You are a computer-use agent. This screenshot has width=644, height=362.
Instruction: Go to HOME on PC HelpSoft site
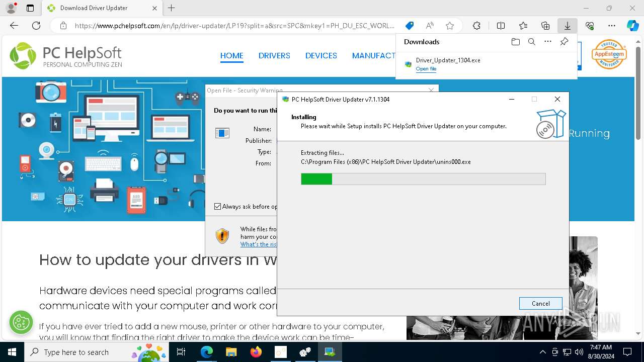[x=231, y=56]
